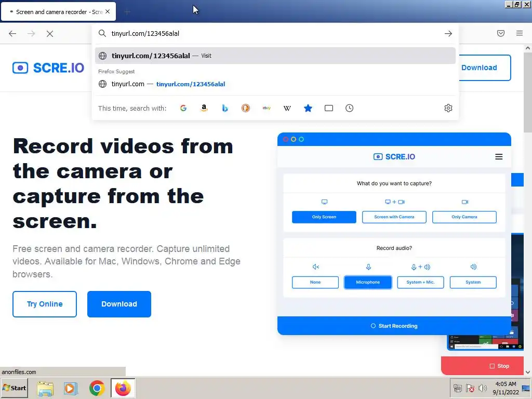Search this time with eBay

[x=267, y=108]
